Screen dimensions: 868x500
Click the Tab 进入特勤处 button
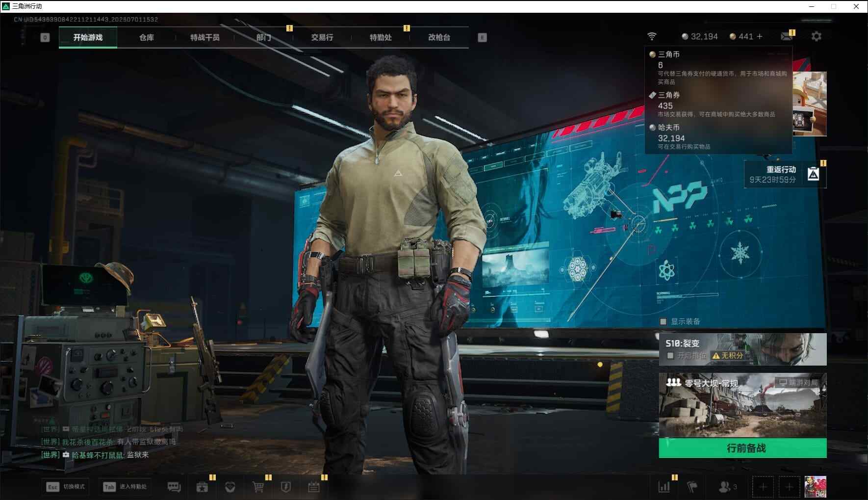coord(125,487)
